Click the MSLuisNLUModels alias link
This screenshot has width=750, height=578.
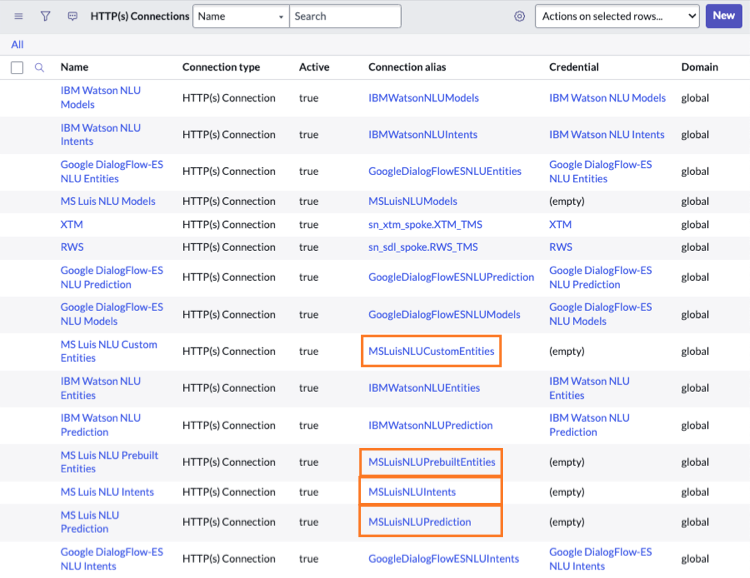(413, 201)
